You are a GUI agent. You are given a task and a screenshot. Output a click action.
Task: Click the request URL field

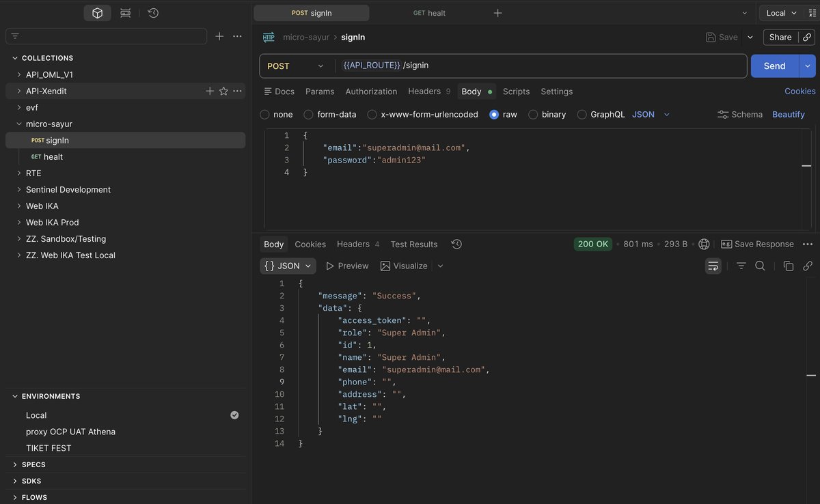point(541,66)
